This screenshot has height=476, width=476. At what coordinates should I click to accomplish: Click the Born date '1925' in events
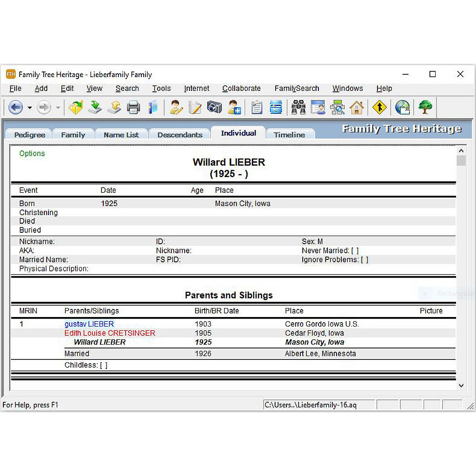109,203
